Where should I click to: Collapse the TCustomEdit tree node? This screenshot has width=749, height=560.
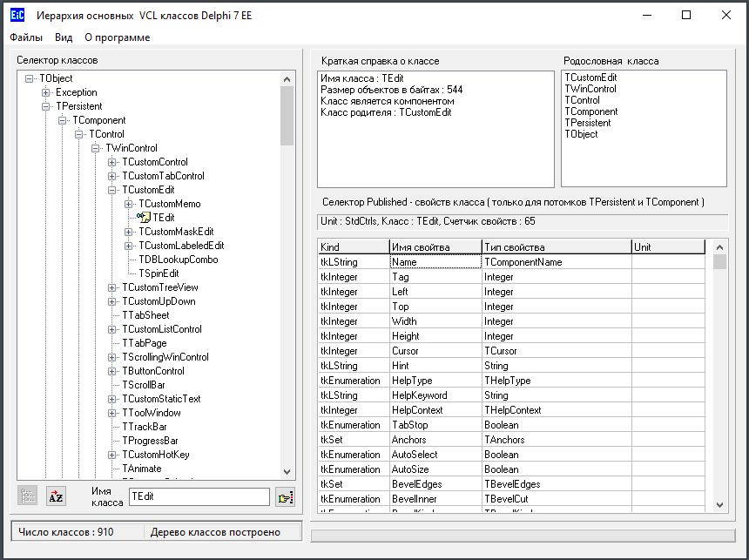112,190
